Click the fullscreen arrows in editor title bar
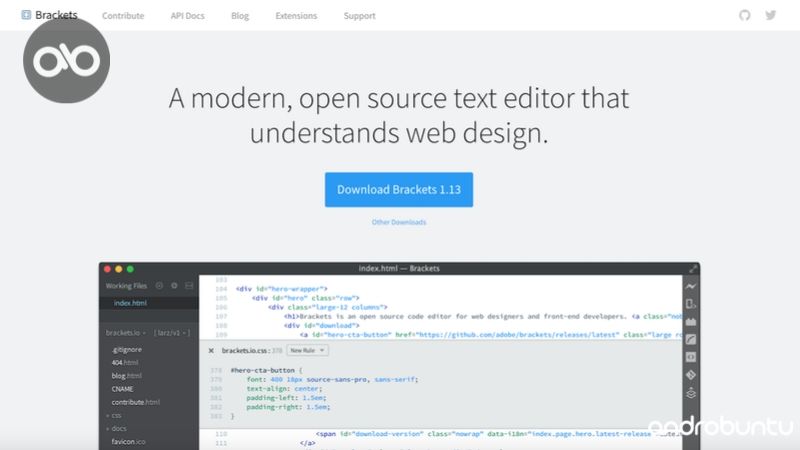 pyautogui.click(x=693, y=269)
